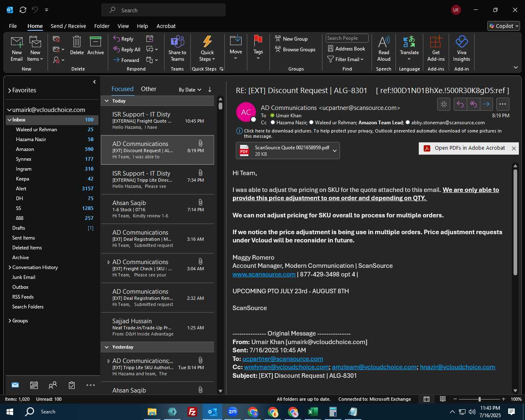Click Forward in the ribbon
Viewport: 525px width, 420px height.
(126, 60)
